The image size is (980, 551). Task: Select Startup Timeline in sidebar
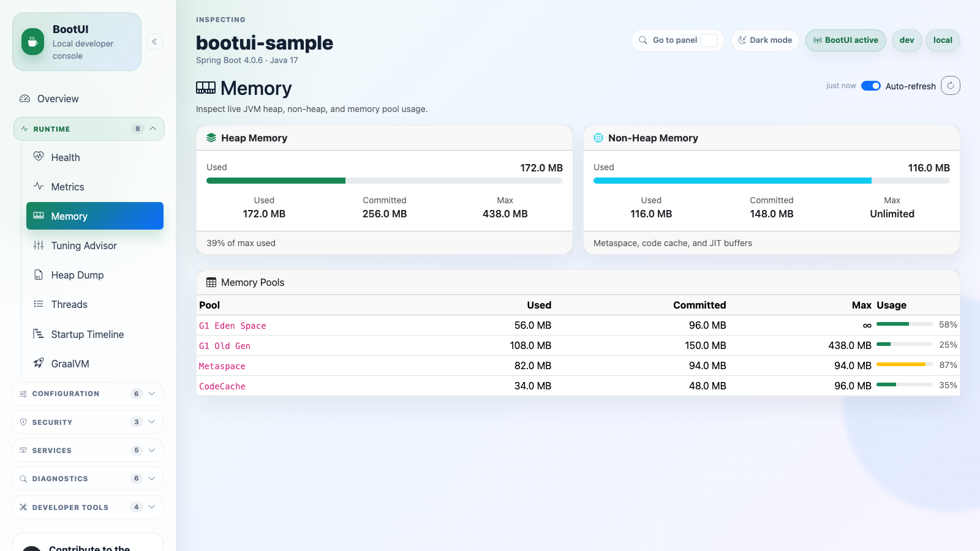95,334
